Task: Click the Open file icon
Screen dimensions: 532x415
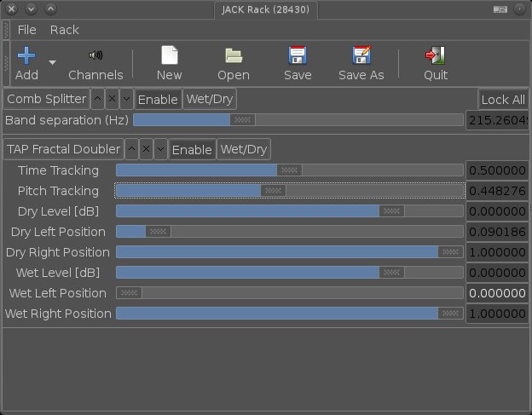Action: [233, 57]
